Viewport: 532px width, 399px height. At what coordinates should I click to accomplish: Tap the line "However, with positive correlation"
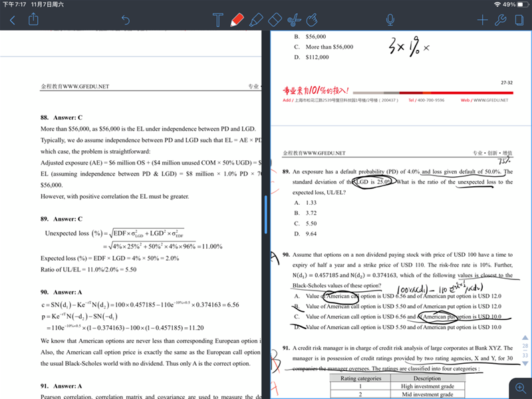[x=114, y=196]
